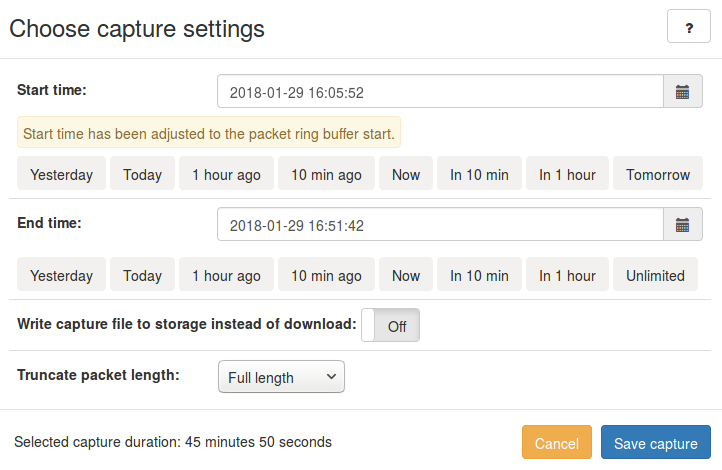This screenshot has width=722, height=470.
Task: Expand the Truncate packet length dropdown
Action: click(281, 377)
